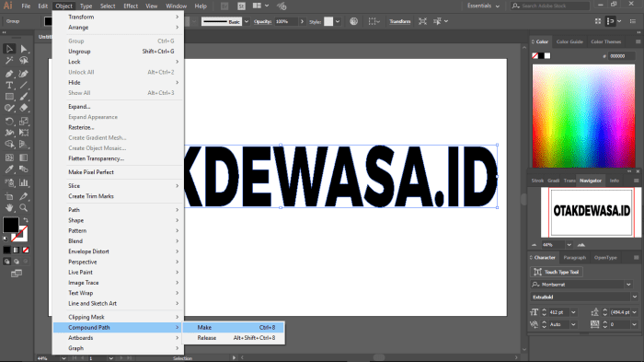Select the Type tool

coord(9,85)
